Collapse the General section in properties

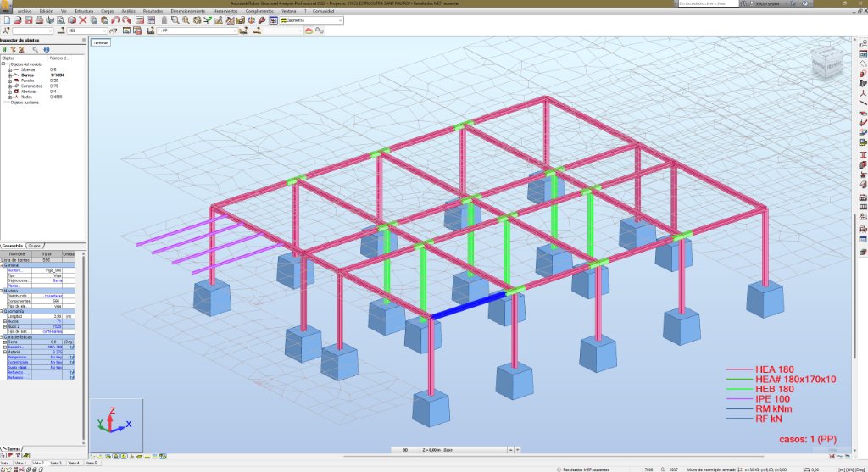tap(3, 265)
